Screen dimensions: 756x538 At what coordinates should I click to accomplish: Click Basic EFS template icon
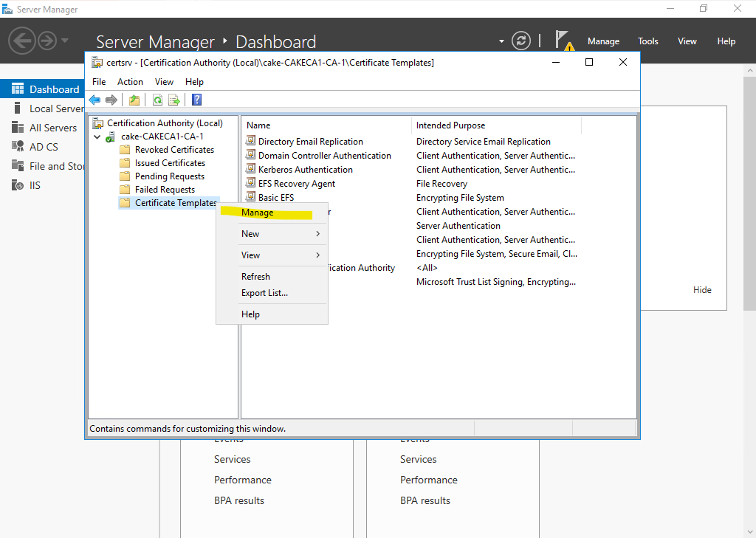(x=250, y=197)
